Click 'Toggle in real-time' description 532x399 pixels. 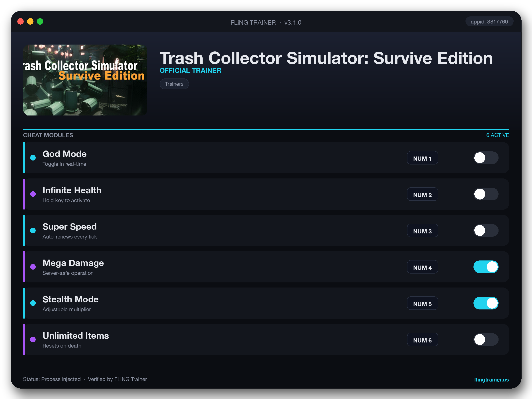pyautogui.click(x=64, y=164)
